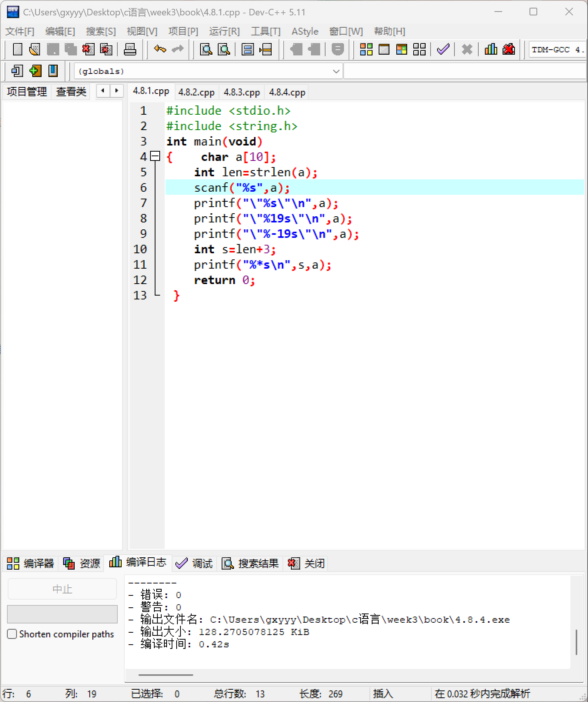Open the 工具[T] menu

[x=266, y=31]
